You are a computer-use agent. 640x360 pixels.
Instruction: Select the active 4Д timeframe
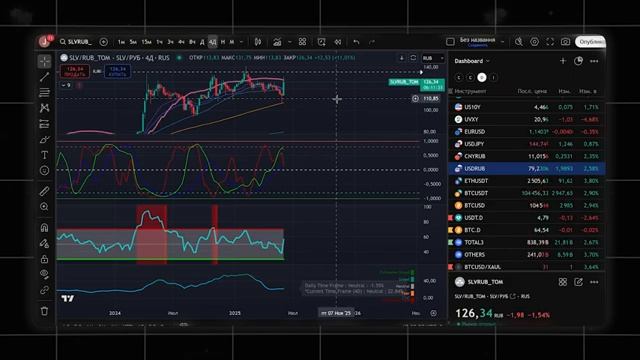[x=213, y=42]
